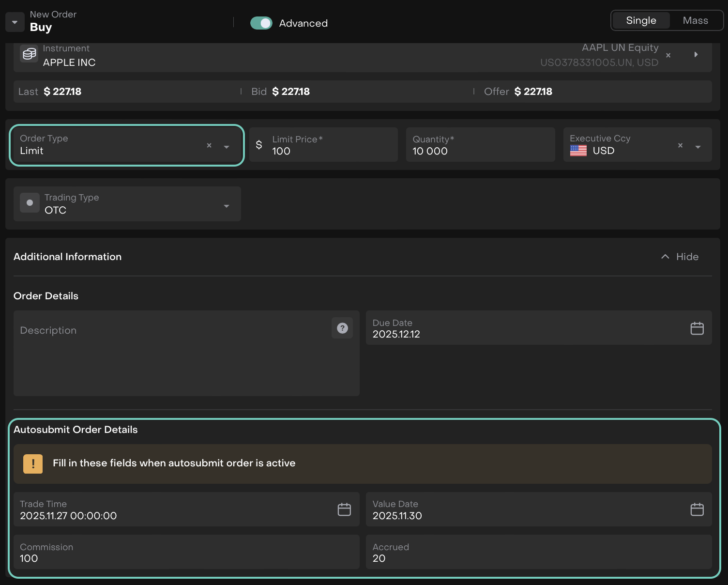Open the Buy order side dropdown

15,22
